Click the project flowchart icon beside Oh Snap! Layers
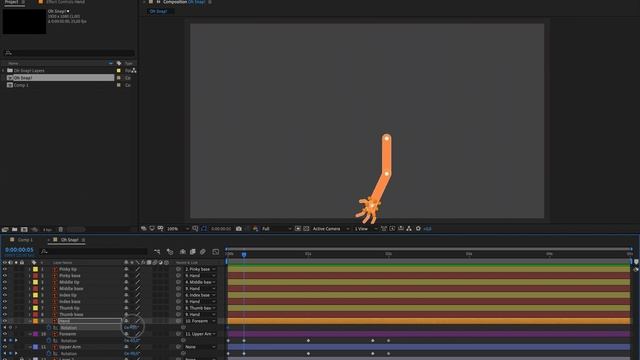The image size is (640, 360). (133, 71)
